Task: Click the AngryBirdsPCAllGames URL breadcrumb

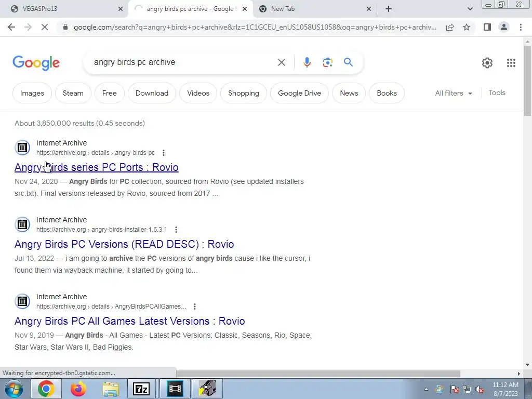Action: (111, 307)
